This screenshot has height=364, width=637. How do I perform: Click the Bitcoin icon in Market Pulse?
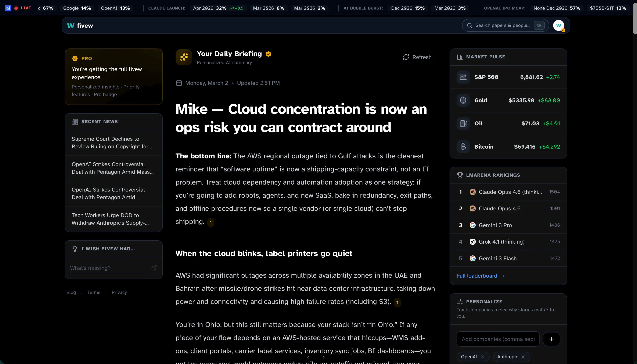pyautogui.click(x=463, y=146)
